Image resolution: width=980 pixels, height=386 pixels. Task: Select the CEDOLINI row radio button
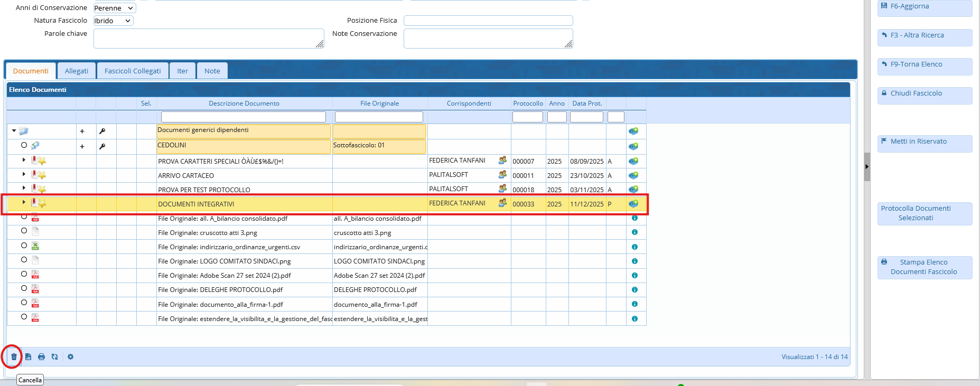(x=24, y=145)
